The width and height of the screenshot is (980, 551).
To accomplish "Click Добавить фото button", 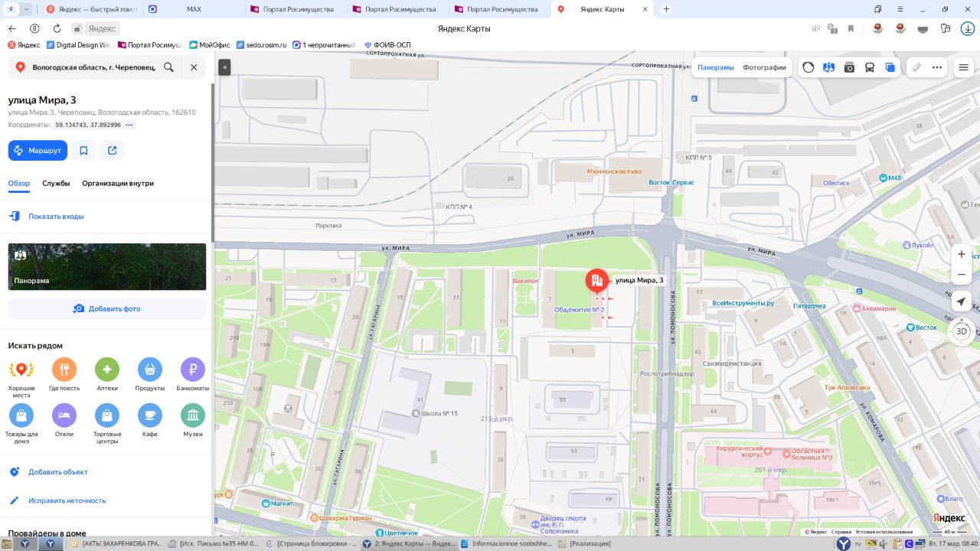I will click(x=107, y=308).
